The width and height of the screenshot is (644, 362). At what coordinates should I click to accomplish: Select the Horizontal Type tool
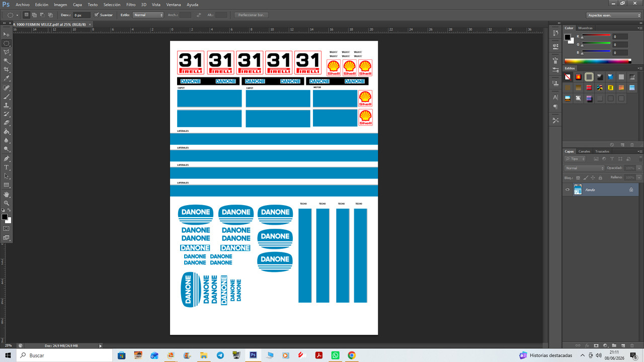click(x=7, y=167)
